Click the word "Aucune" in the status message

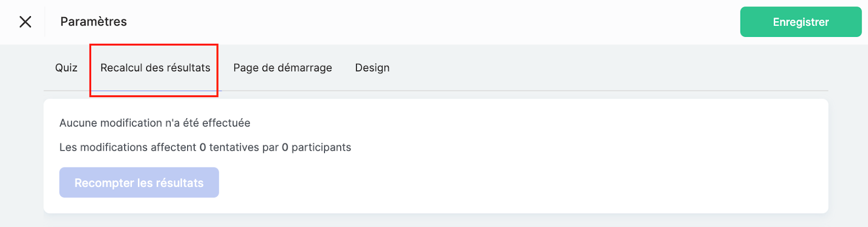78,123
